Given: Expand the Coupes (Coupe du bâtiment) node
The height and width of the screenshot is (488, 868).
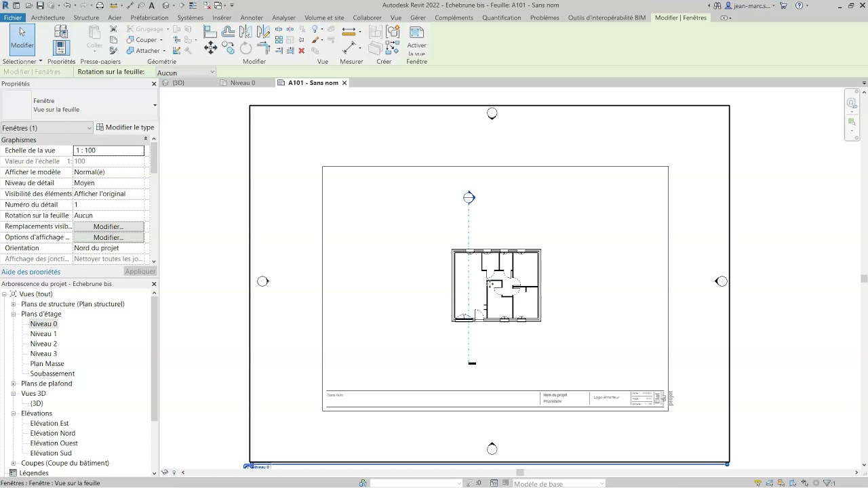Looking at the screenshot, I should click(13, 464).
